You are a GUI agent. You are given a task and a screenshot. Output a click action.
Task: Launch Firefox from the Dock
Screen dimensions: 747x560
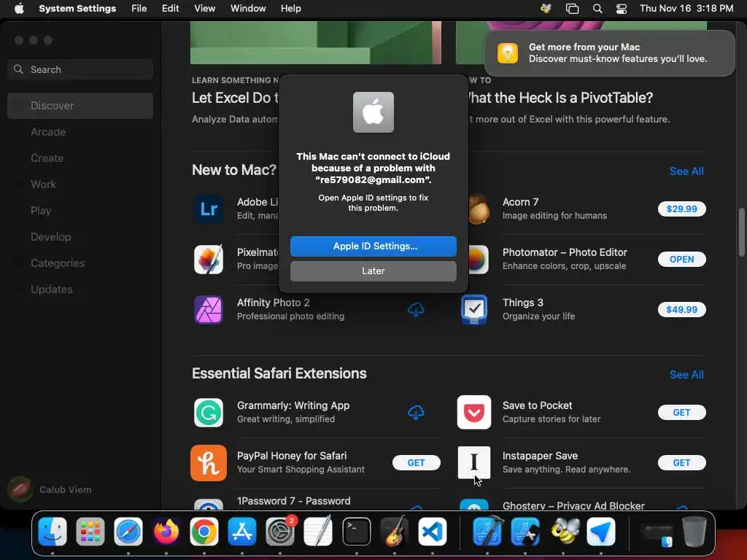click(x=166, y=532)
